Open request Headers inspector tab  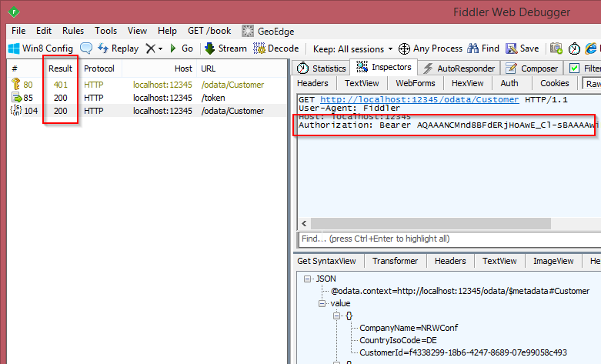[312, 83]
